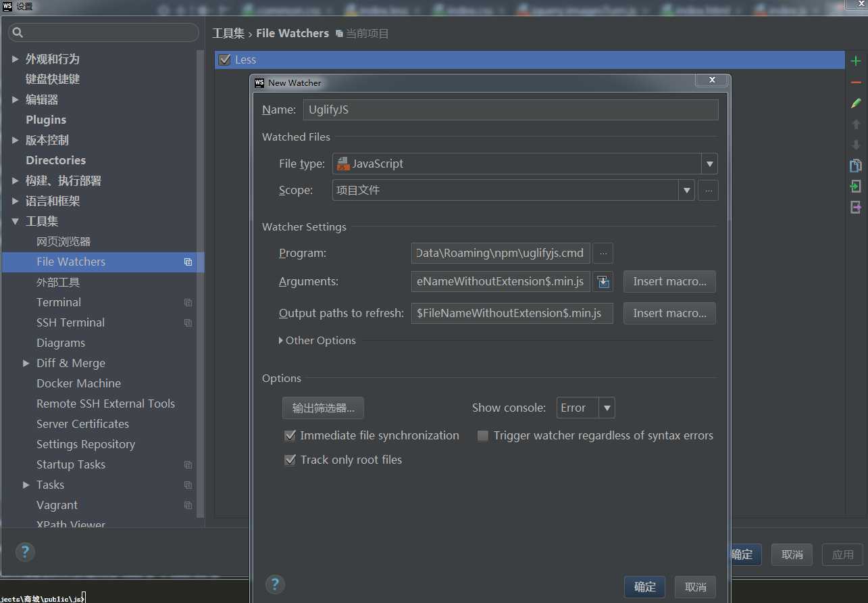Click 工具集 breadcrumb in settings header

point(228,34)
